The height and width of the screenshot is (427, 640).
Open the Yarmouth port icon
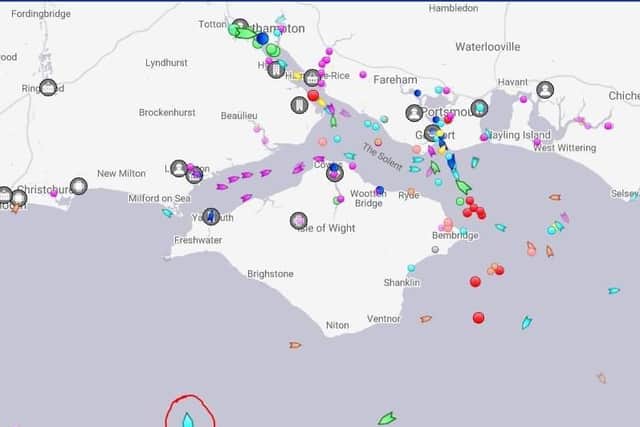[211, 216]
